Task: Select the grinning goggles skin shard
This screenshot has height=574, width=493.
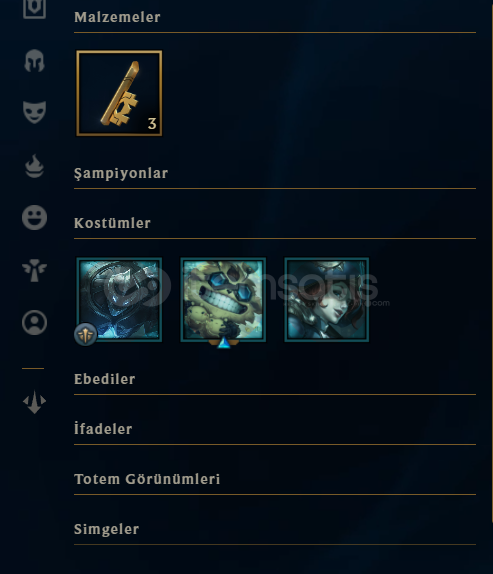Action: click(x=223, y=299)
